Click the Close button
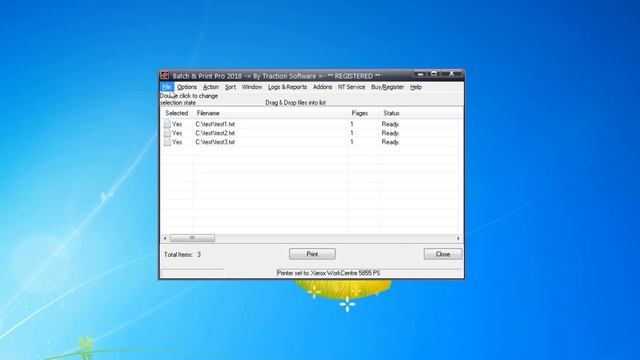The height and width of the screenshot is (360, 640). coord(443,254)
